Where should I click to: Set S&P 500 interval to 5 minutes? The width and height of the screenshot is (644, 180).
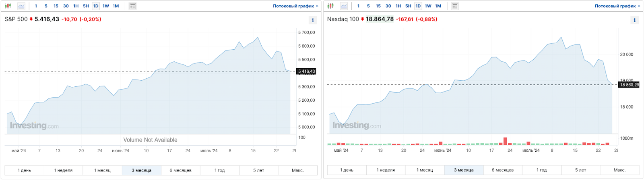coord(46,6)
